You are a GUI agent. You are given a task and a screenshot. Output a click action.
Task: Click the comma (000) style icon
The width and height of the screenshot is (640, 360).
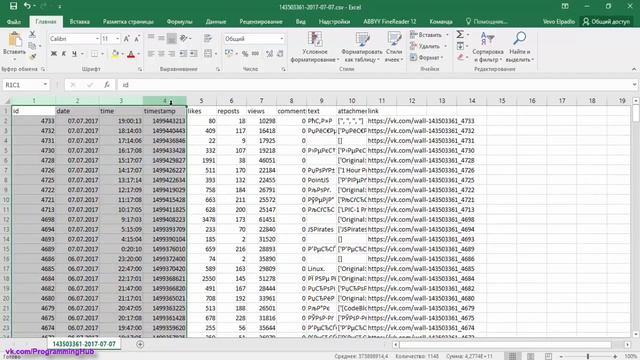[256, 54]
